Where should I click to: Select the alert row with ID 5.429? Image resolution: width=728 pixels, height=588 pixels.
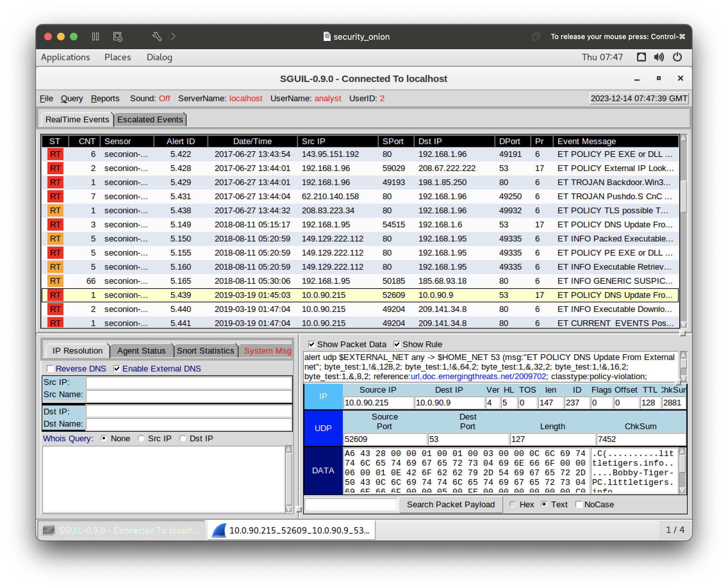click(x=360, y=182)
